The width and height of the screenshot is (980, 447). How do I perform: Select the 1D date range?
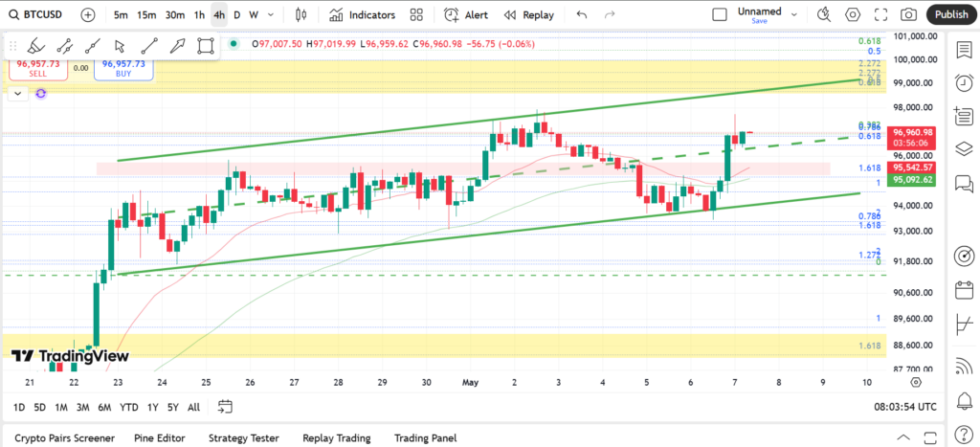click(19, 407)
